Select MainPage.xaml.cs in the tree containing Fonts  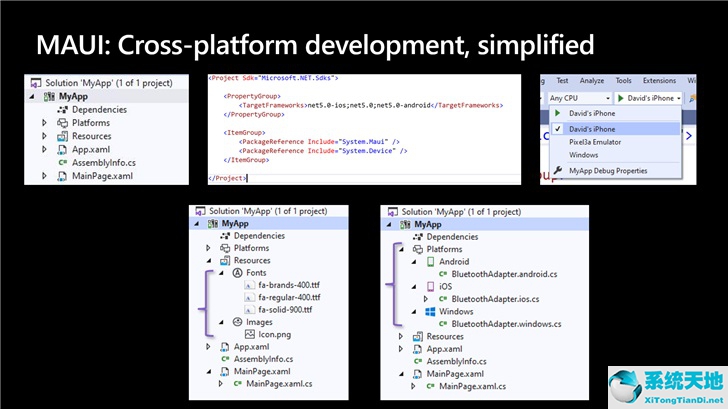(279, 383)
